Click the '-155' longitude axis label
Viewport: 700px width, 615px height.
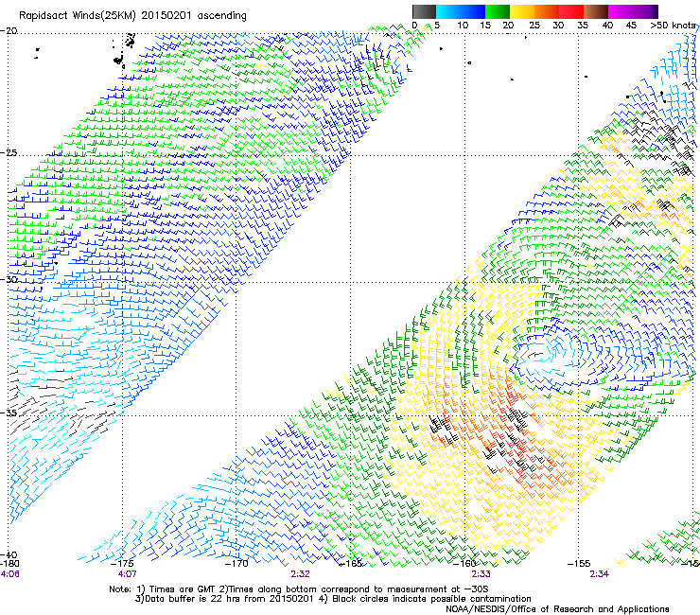click(579, 564)
